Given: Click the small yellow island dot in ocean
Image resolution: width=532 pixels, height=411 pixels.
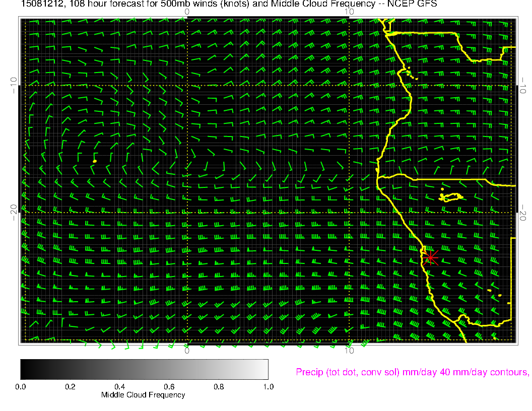Looking at the screenshot, I should [95, 161].
